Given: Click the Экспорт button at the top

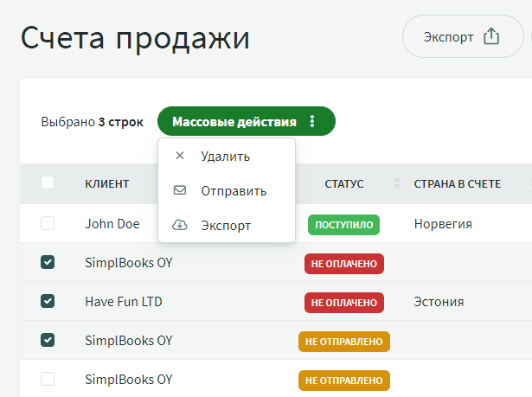Looking at the screenshot, I should [463, 36].
